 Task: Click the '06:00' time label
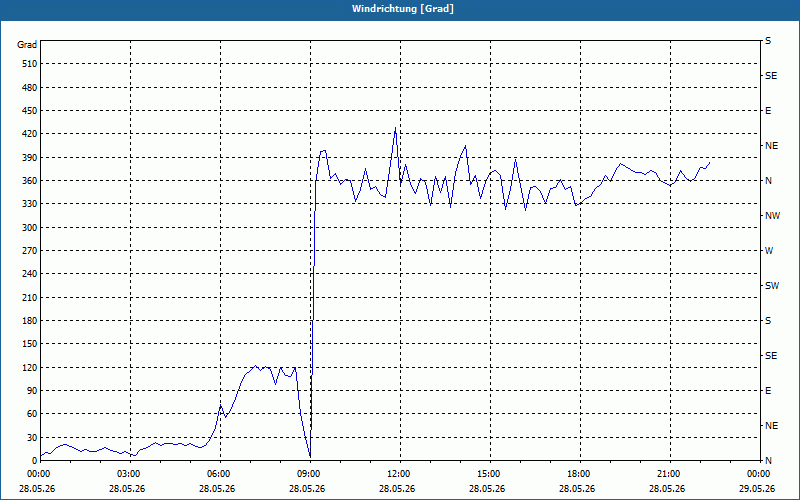pos(220,474)
